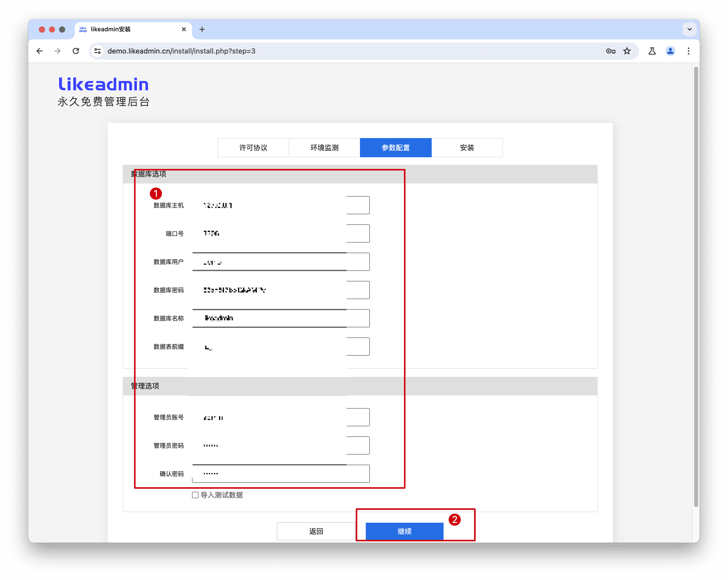Screen dimensions: 728x580
Task: Open site information icon in address bar
Action: [x=98, y=51]
